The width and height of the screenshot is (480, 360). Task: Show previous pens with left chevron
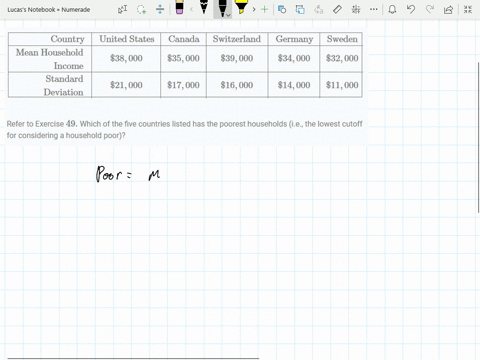[x=191, y=9]
